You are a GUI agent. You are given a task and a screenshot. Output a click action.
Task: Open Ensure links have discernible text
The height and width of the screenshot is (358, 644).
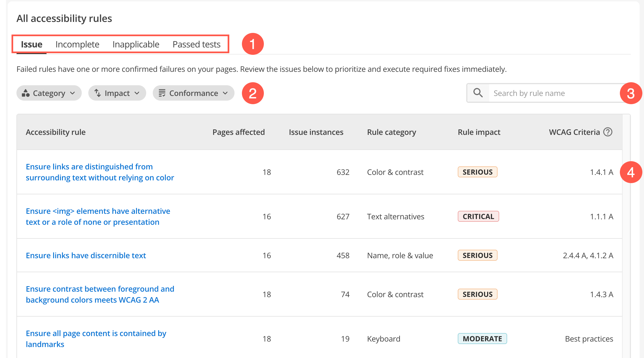86,255
